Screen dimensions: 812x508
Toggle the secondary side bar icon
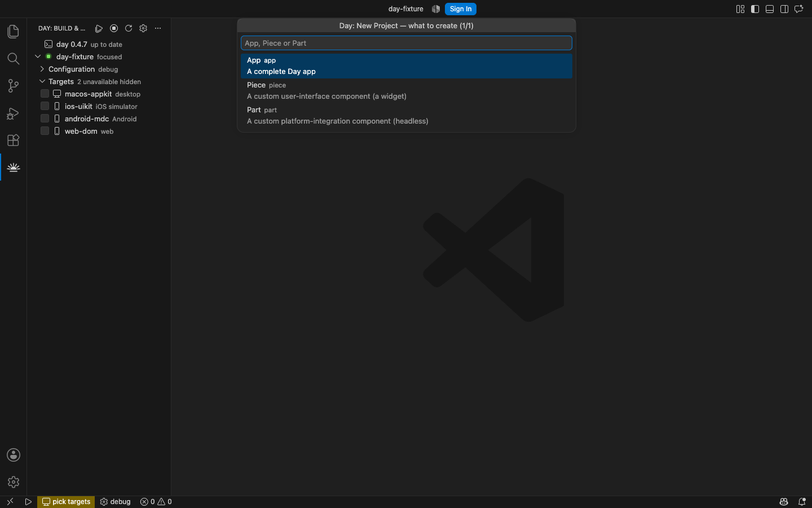tap(784, 9)
